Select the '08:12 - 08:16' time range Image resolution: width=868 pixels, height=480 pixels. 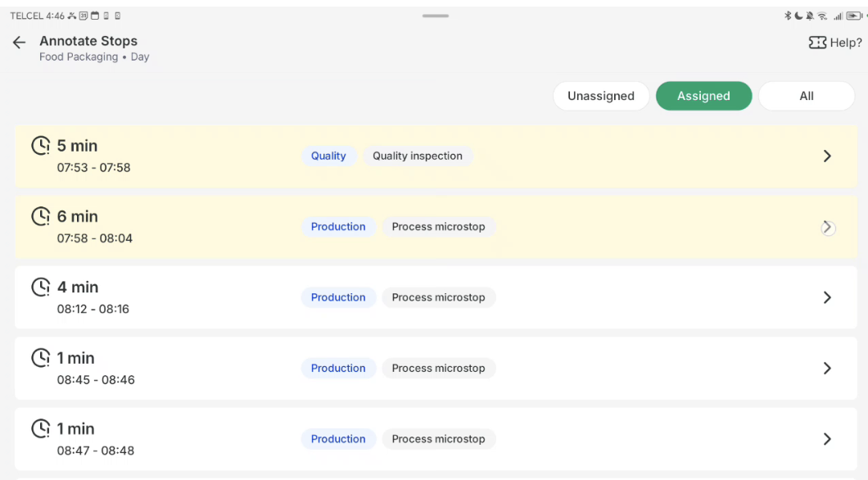93,310
